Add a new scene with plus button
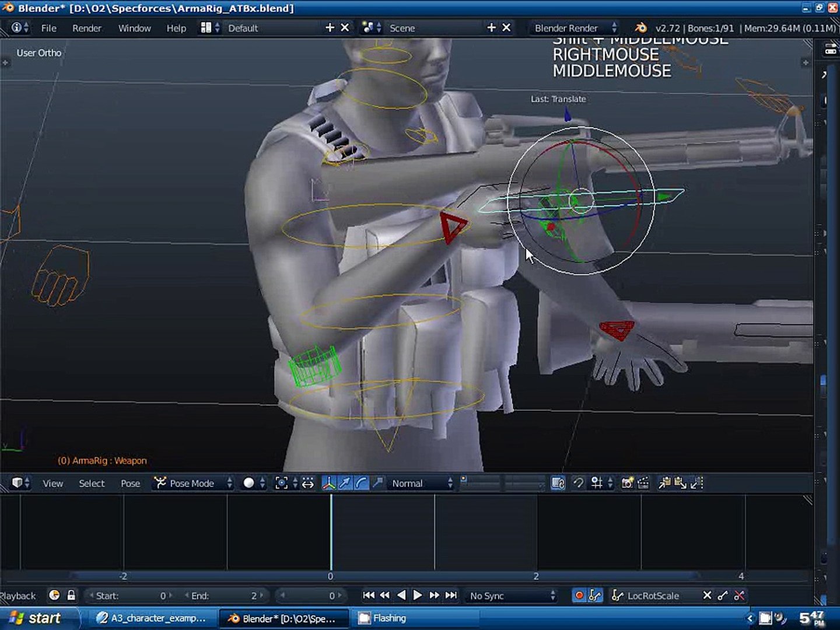Screen dimensions: 840x630 coord(491,28)
